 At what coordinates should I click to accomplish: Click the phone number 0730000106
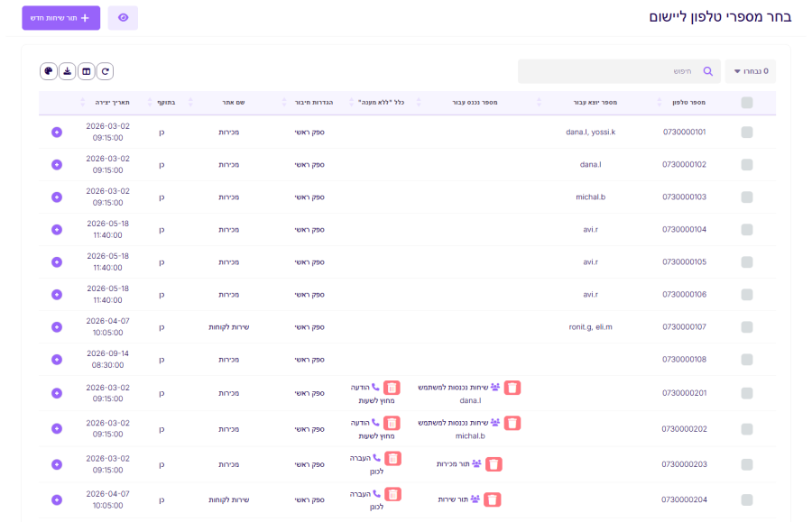coord(684,295)
